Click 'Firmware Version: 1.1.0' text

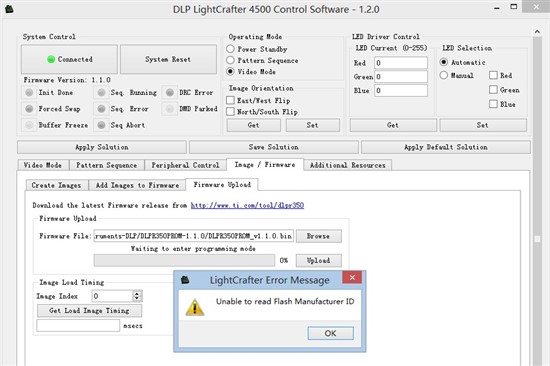[67, 80]
